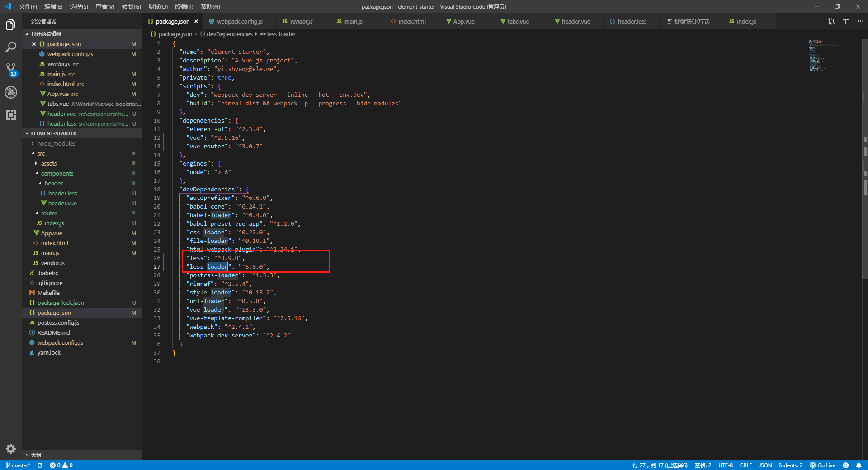Start Go Live server from status bar

coord(823,465)
